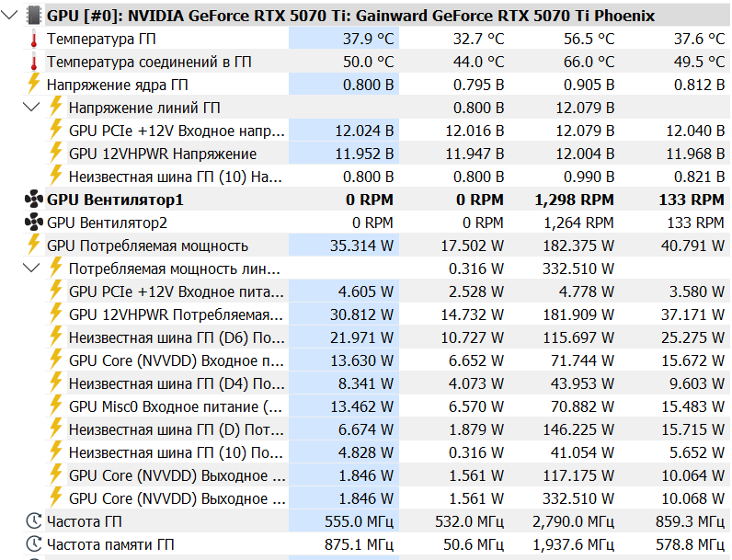Select the GPU Вентилятор2 label
Viewport: 732px width, 560px height.
[x=107, y=223]
